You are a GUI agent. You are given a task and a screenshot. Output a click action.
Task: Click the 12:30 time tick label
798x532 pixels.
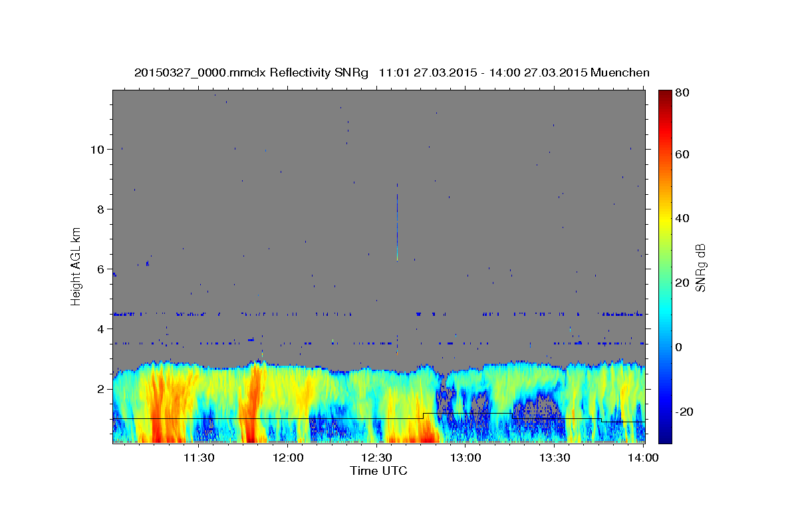click(377, 458)
